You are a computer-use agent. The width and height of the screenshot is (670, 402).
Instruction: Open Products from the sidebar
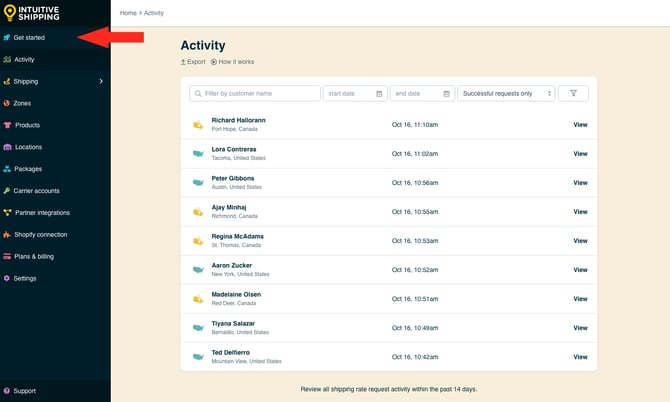click(27, 125)
